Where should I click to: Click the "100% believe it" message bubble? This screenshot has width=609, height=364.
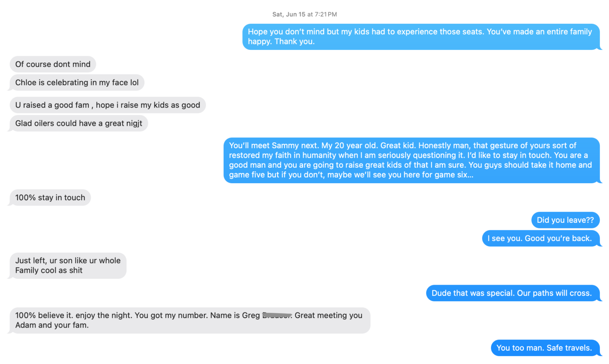pos(190,320)
